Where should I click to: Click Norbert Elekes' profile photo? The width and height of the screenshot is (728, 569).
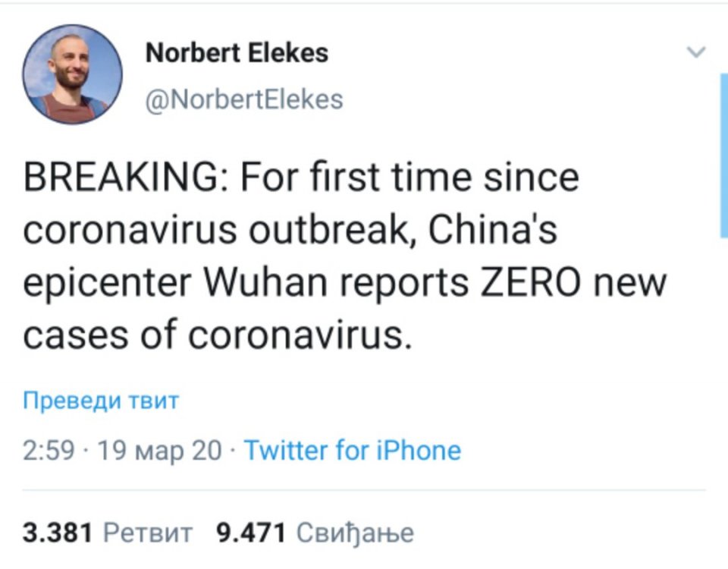(x=73, y=74)
